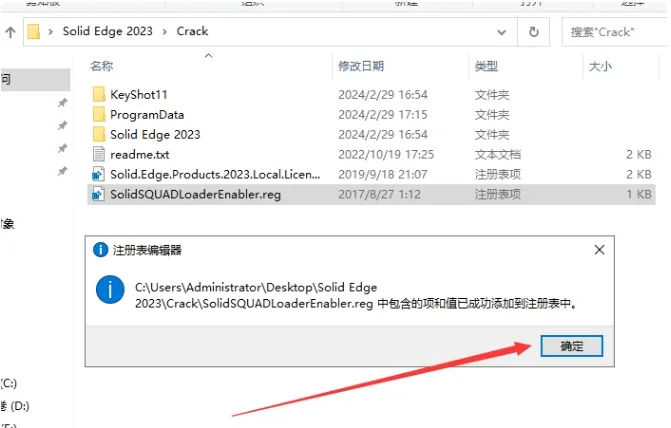Click the 大小 column header
Image resolution: width=671 pixels, height=428 pixels.
(x=600, y=66)
